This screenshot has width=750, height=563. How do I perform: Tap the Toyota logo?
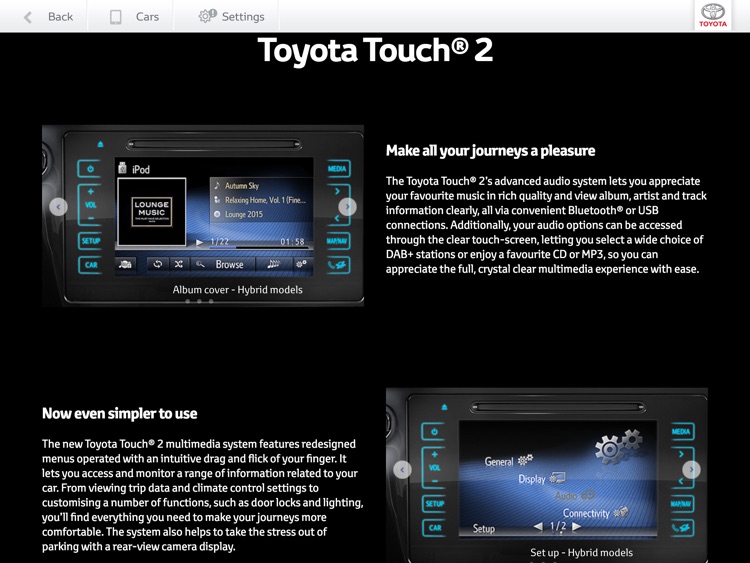[713, 16]
